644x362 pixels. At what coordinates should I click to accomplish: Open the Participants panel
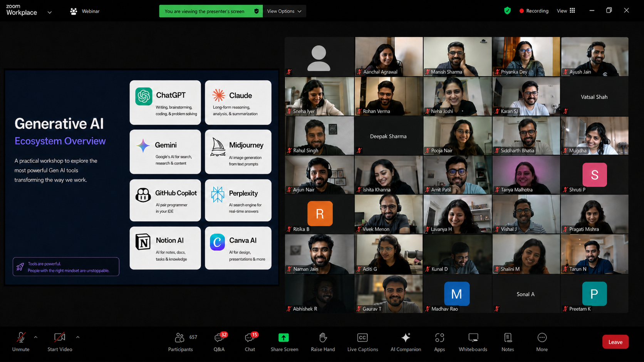[x=180, y=342]
